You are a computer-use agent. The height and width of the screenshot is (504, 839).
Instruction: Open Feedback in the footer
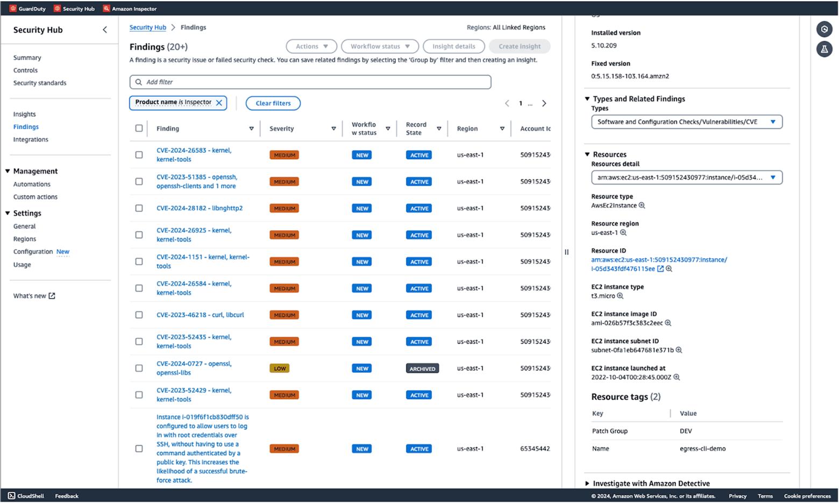click(x=67, y=496)
